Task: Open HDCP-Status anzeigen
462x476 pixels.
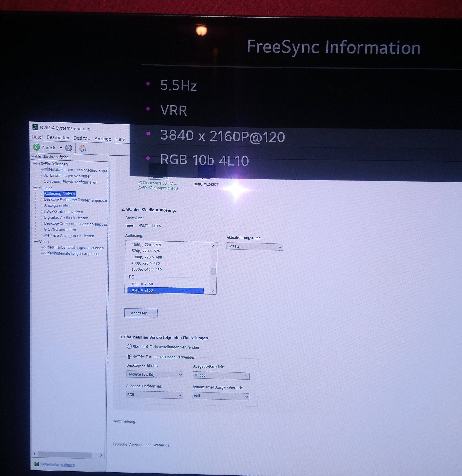Action: pos(63,212)
